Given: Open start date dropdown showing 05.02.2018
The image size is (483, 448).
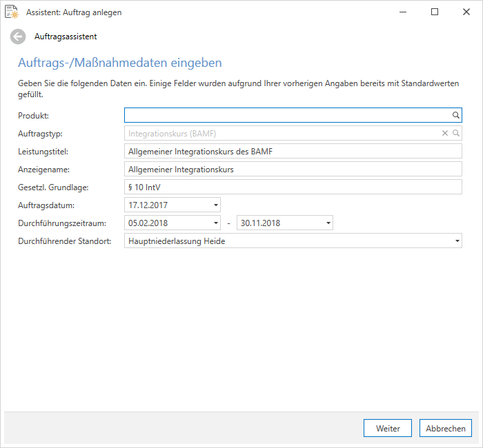Looking at the screenshot, I should coord(216,223).
